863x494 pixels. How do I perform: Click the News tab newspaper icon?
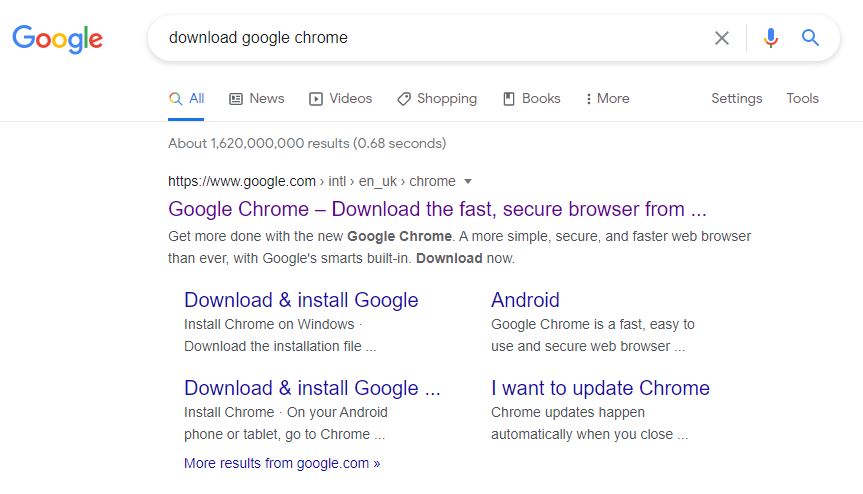click(x=236, y=99)
